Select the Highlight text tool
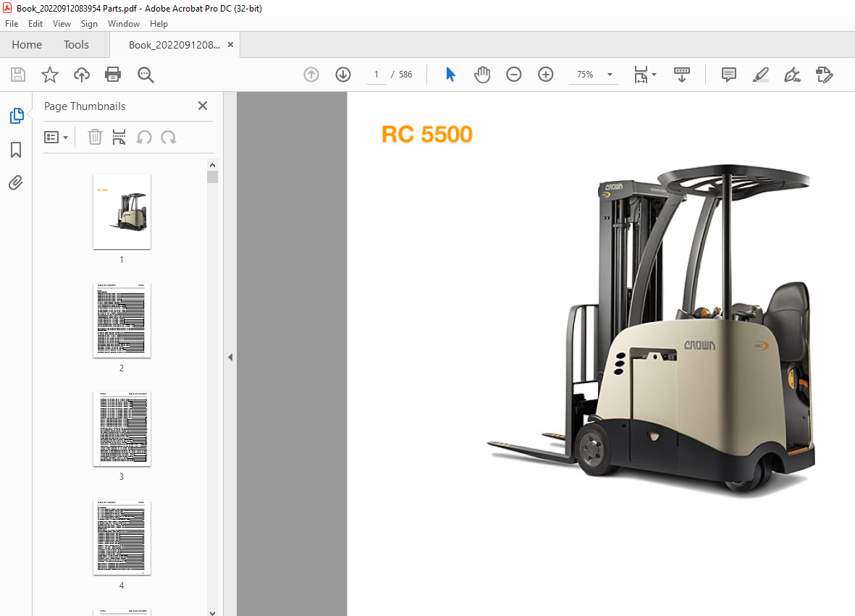Screen dimensions: 855x616 [761, 75]
